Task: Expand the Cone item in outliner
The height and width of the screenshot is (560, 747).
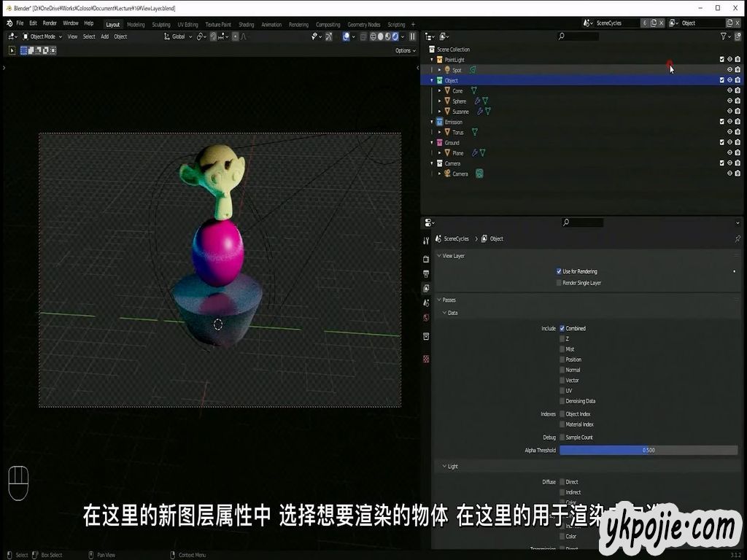Action: coord(439,91)
